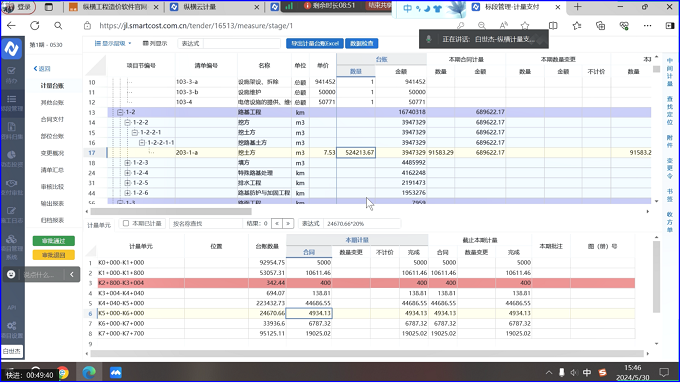Click the green 审批通过 button
Screen dimensions: 680x383
coord(54,241)
